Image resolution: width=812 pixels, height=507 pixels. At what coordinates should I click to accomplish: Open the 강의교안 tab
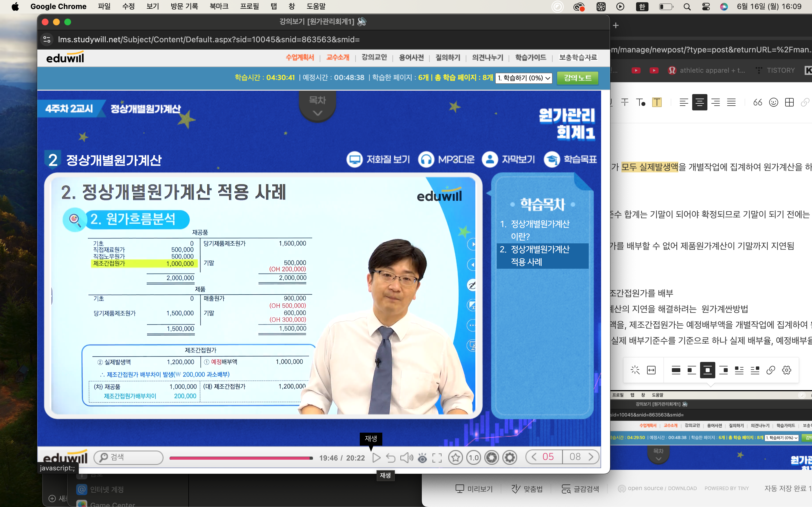click(374, 57)
